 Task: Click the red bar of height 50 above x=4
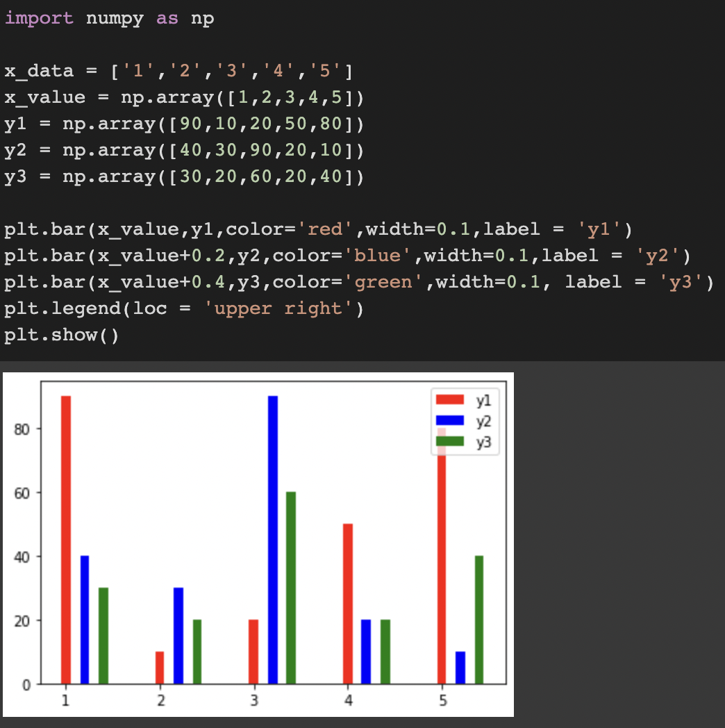[348, 604]
